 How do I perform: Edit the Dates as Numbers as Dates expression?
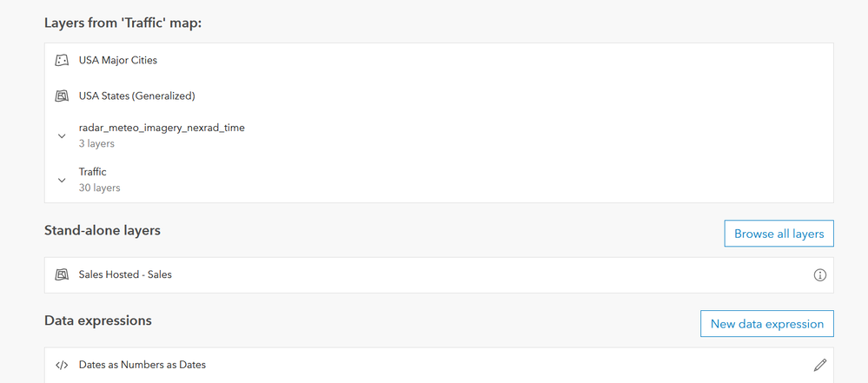[820, 365]
